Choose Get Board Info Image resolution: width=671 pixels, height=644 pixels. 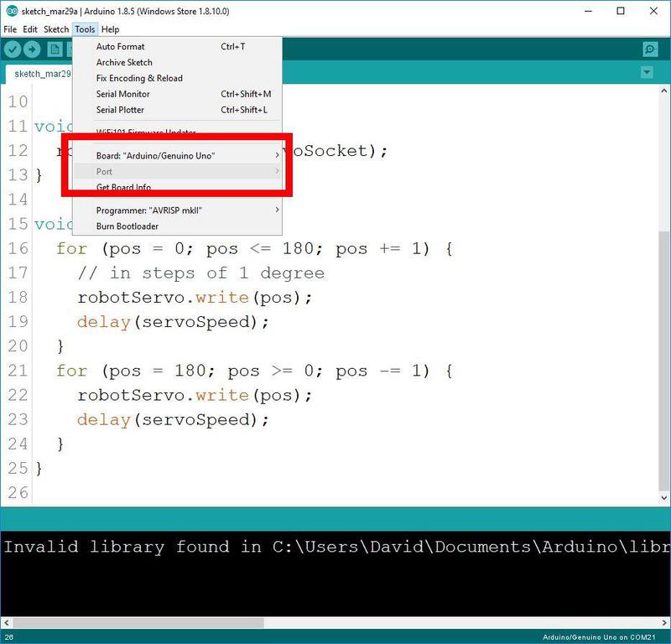tap(177, 187)
